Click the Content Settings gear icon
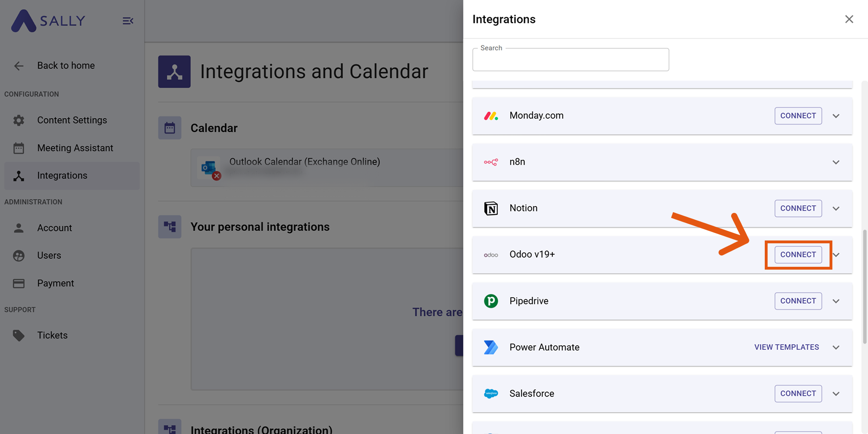The image size is (868, 434). coord(19,120)
